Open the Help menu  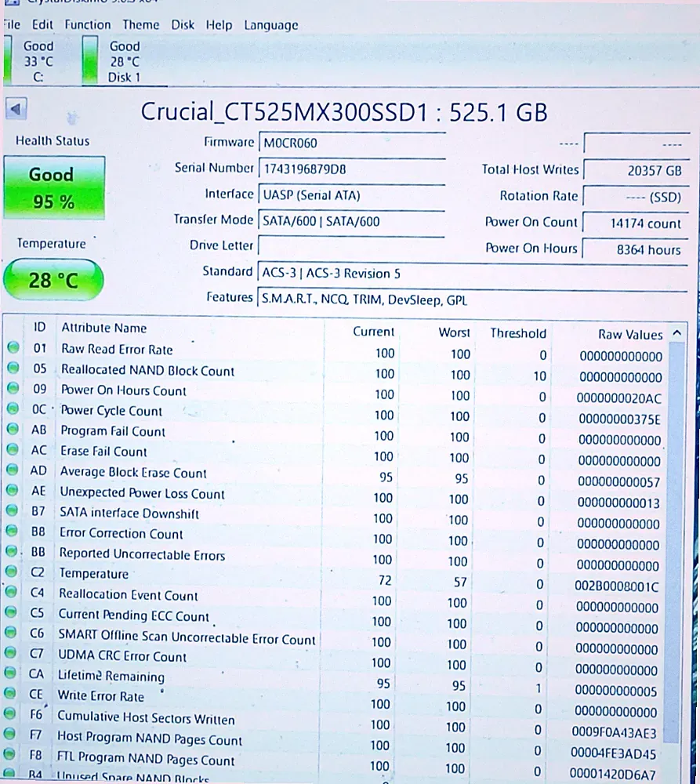click(219, 25)
